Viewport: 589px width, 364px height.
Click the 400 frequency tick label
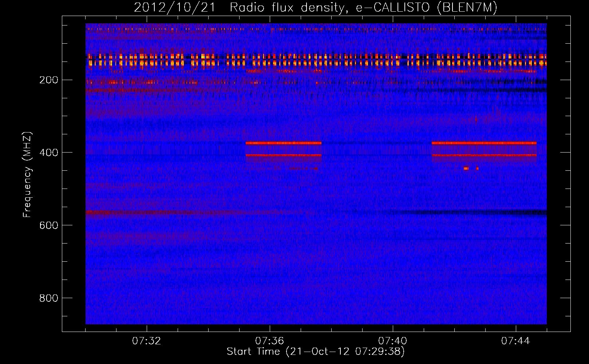[49, 153]
